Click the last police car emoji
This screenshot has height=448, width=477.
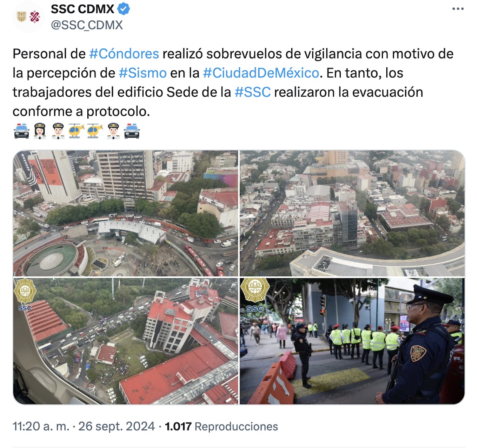coord(132,131)
